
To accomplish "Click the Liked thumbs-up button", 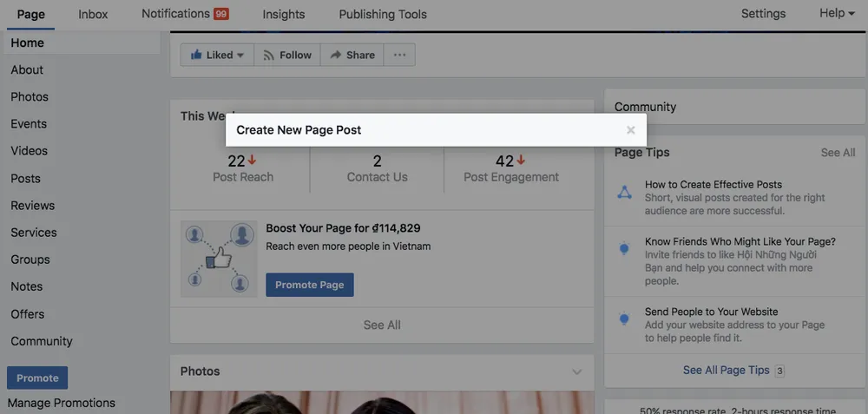I will click(217, 55).
